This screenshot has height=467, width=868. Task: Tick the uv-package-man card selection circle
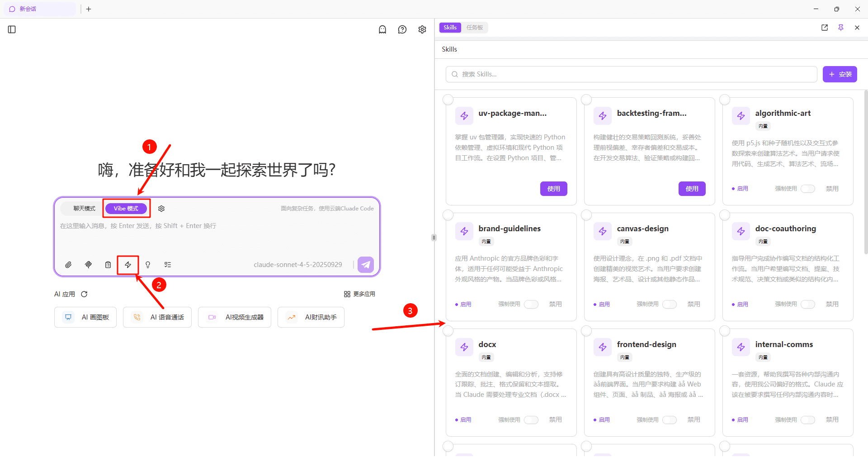click(448, 100)
